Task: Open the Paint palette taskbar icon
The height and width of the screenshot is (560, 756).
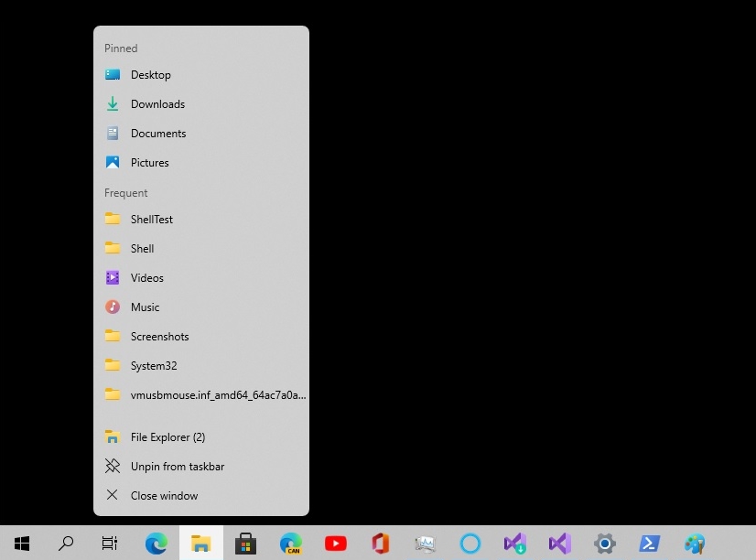Action: pyautogui.click(x=695, y=544)
